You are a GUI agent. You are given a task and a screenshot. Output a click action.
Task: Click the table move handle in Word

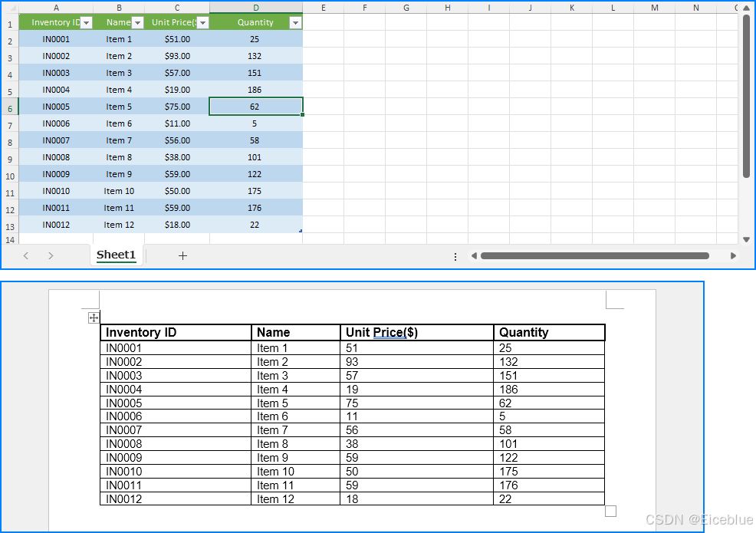pyautogui.click(x=94, y=317)
